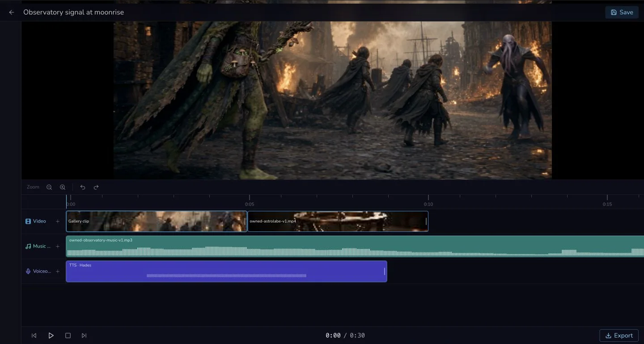Click the Music track label
The height and width of the screenshot is (344, 644).
click(42, 246)
